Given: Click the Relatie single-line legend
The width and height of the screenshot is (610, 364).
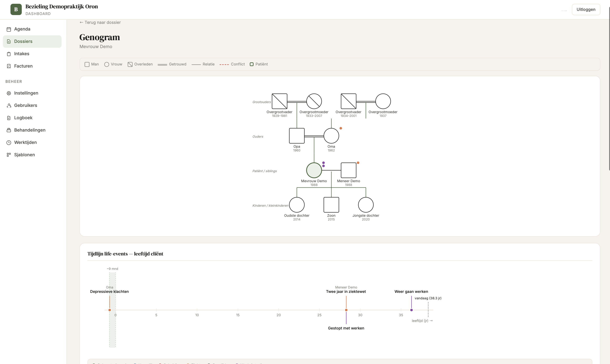Looking at the screenshot, I should tap(196, 64).
